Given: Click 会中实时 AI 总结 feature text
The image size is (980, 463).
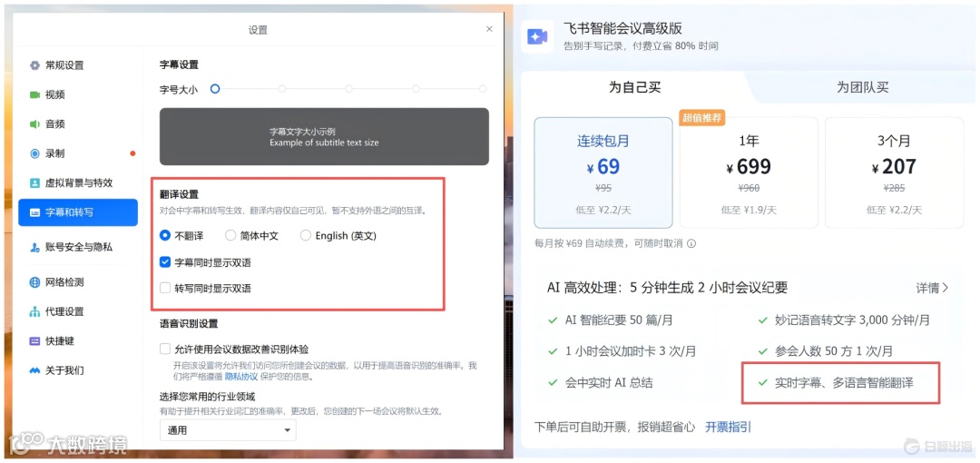Looking at the screenshot, I should pos(609,382).
